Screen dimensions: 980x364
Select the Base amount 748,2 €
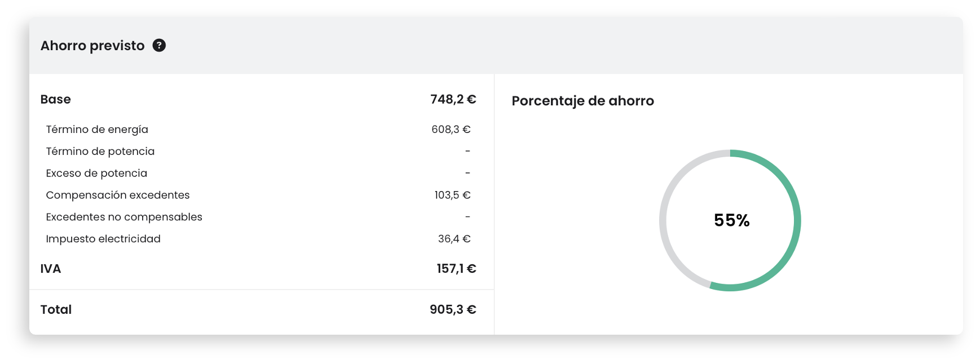point(453,99)
